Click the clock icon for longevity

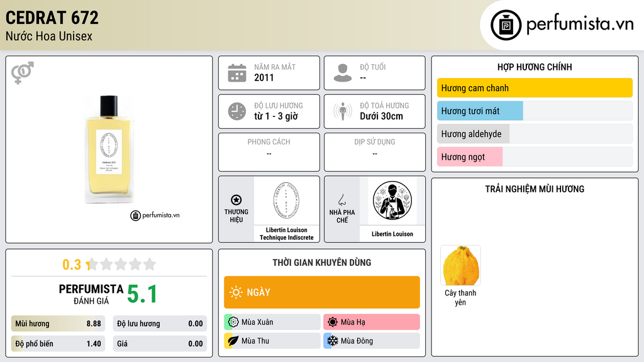tap(237, 111)
